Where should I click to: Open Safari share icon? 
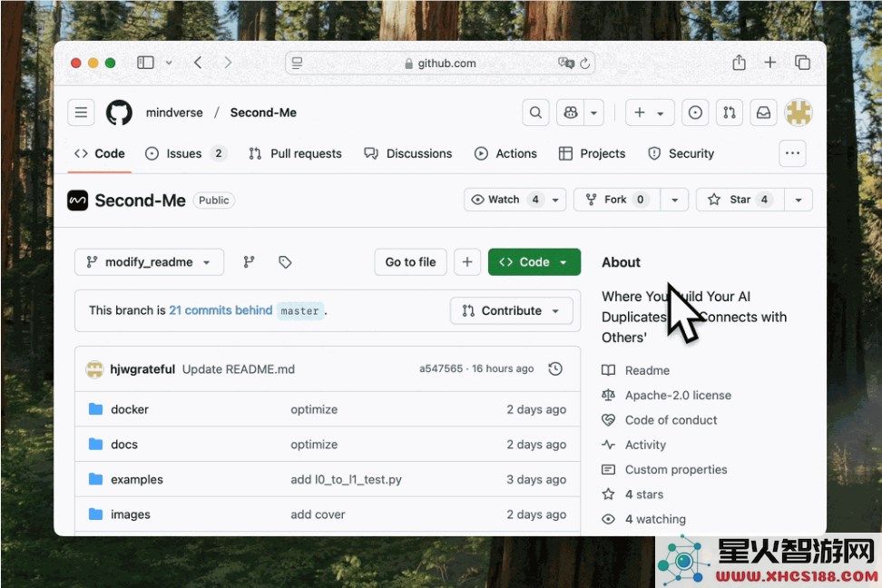(740, 62)
